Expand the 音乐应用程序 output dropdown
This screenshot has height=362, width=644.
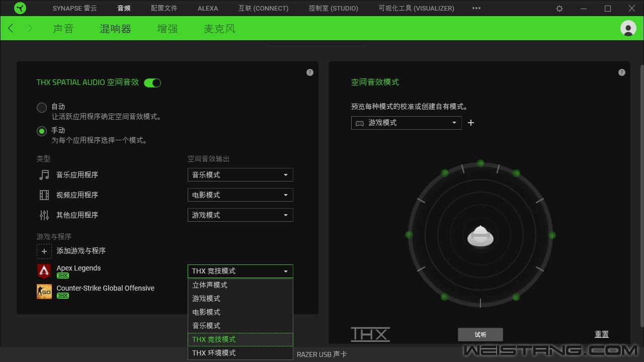240,175
